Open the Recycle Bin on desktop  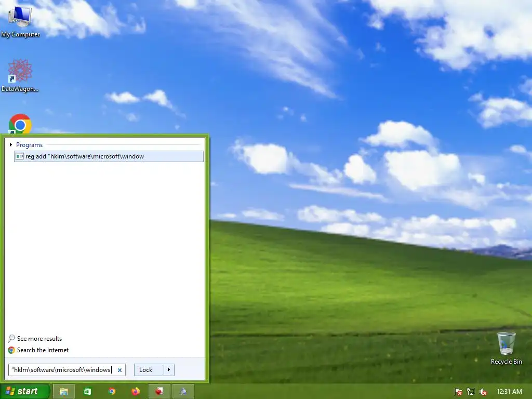click(506, 349)
